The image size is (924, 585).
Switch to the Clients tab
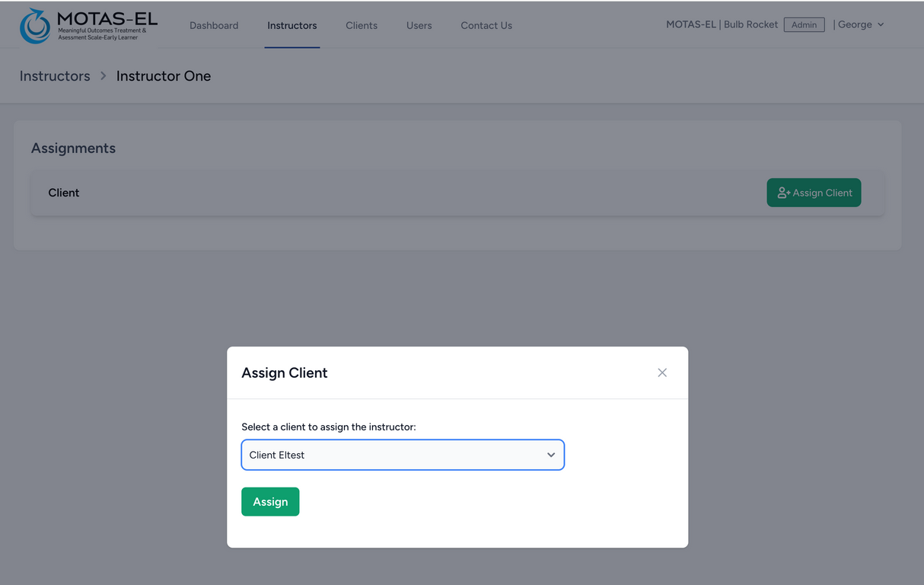(x=362, y=25)
